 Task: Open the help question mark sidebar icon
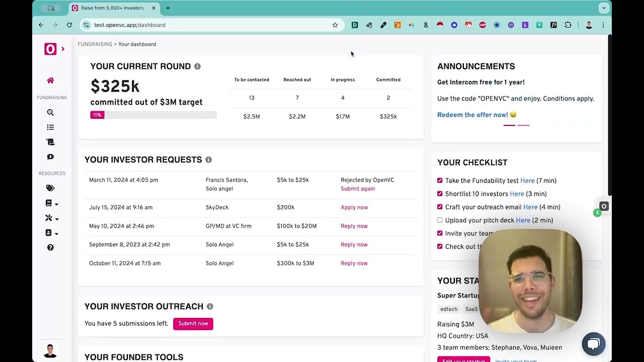[50, 247]
